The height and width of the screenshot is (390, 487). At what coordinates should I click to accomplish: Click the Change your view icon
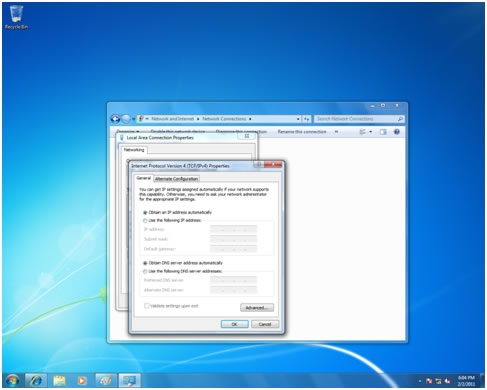click(x=362, y=132)
